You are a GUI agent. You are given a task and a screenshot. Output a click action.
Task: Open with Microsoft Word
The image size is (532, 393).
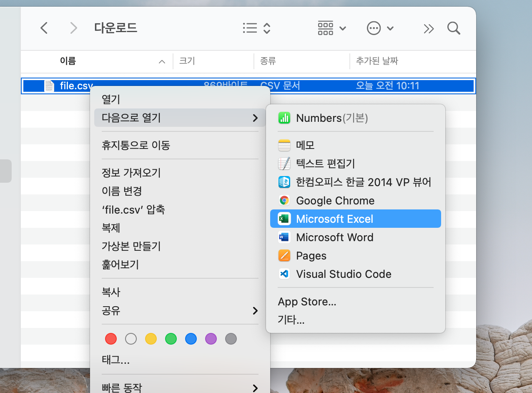[356, 237]
